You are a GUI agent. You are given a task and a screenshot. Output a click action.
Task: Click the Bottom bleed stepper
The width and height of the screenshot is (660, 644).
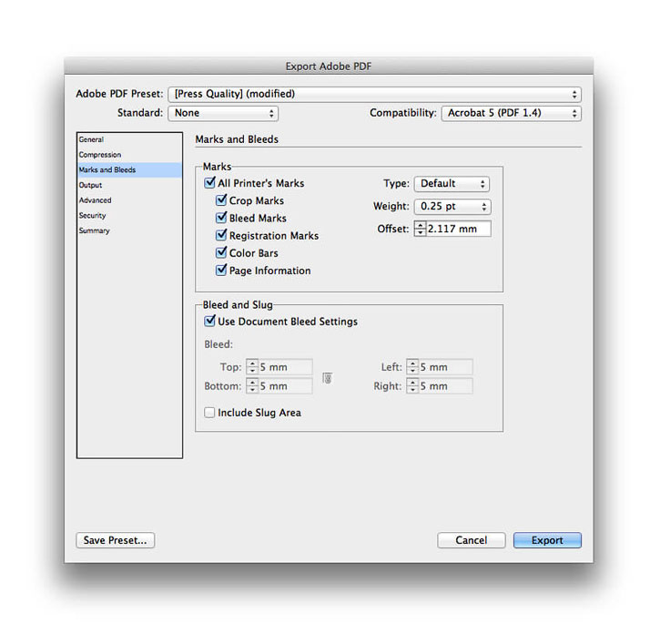(x=252, y=386)
